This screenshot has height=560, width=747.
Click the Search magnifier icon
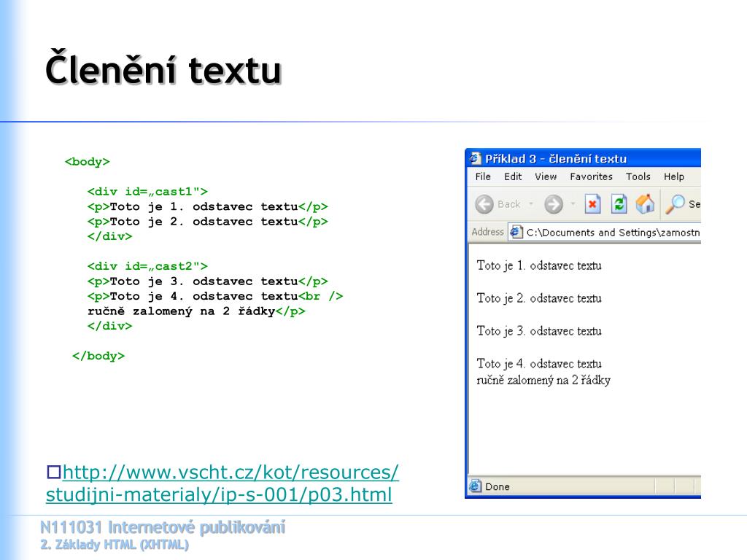[675, 204]
